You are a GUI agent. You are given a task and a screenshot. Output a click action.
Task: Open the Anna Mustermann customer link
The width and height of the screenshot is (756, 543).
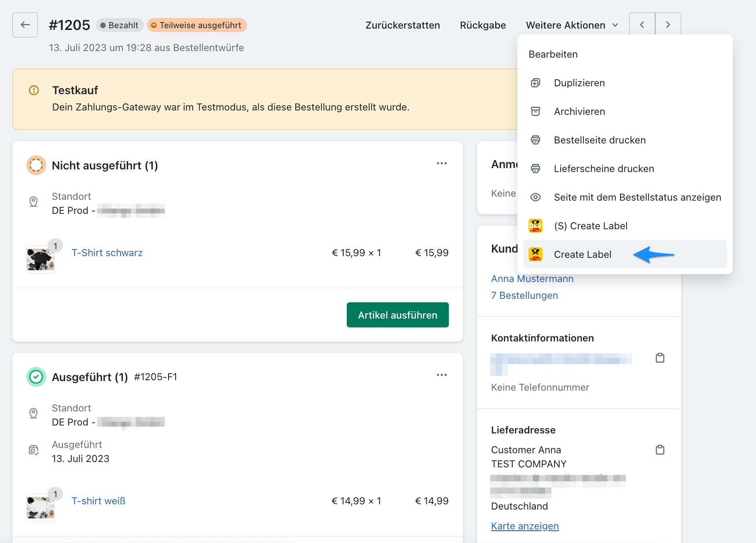532,279
